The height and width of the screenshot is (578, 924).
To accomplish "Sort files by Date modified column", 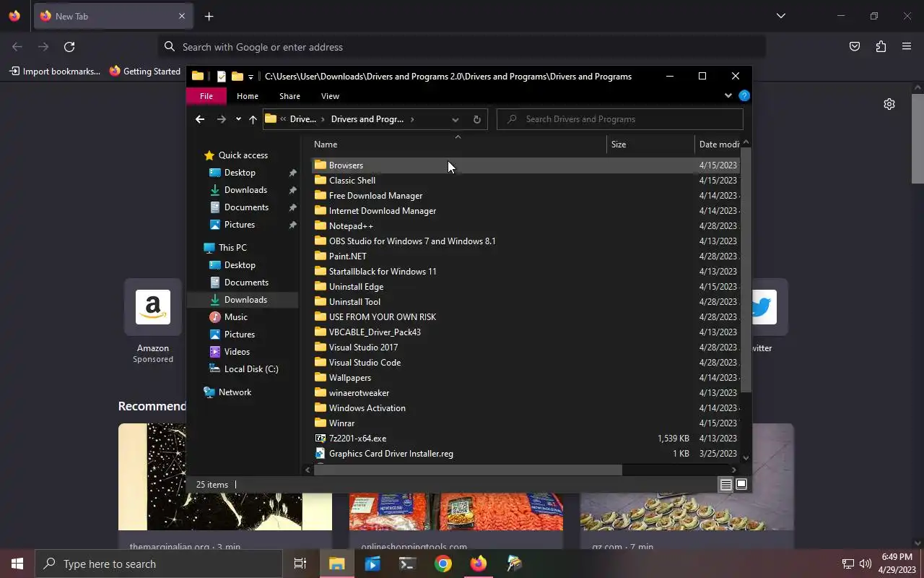I will click(718, 144).
